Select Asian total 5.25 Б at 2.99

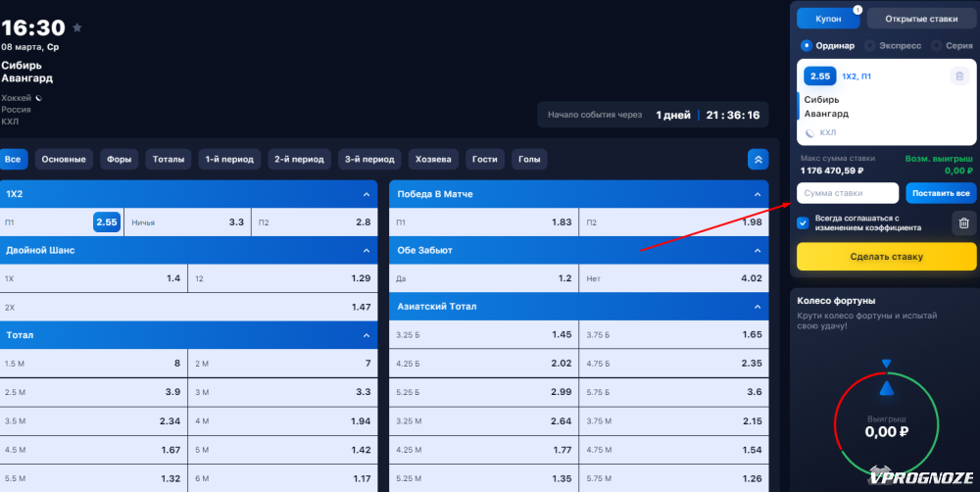484,392
